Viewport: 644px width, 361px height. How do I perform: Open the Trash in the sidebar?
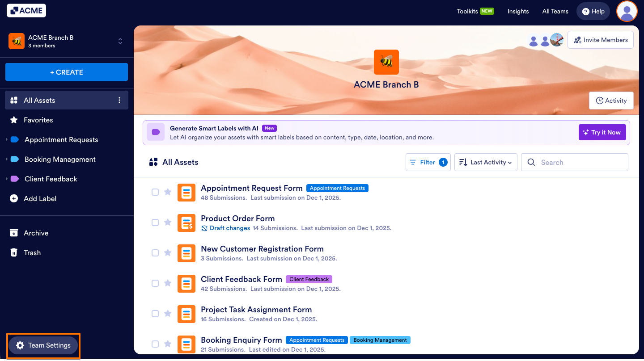[x=67, y=252]
